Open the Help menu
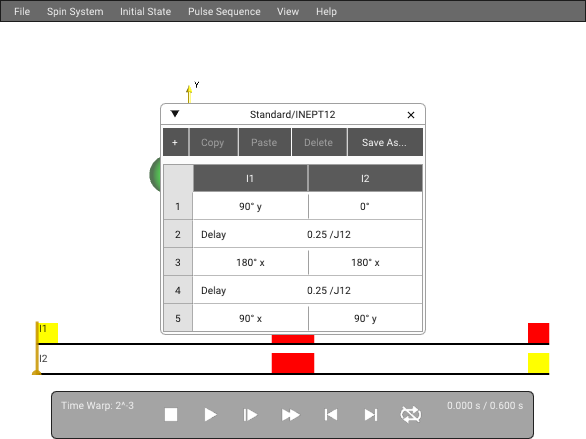This screenshot has width=586, height=439. 326,12
